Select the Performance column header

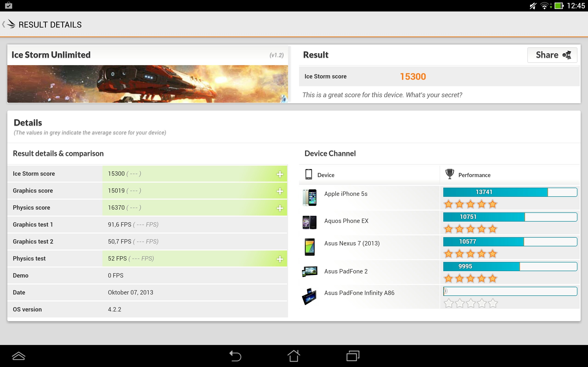tap(474, 175)
